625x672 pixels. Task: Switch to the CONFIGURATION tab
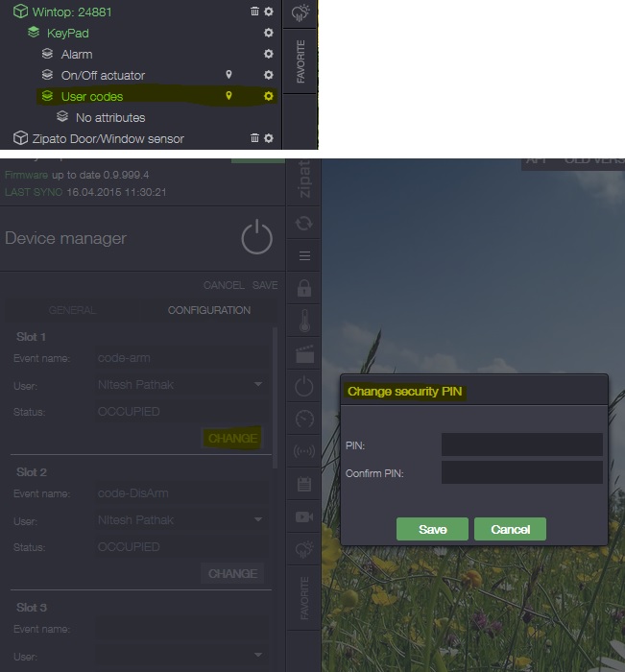point(208,310)
